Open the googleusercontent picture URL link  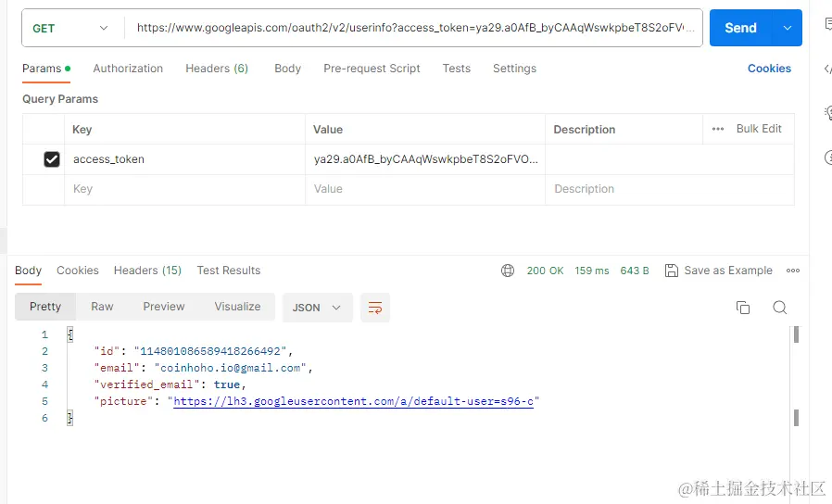click(353, 401)
